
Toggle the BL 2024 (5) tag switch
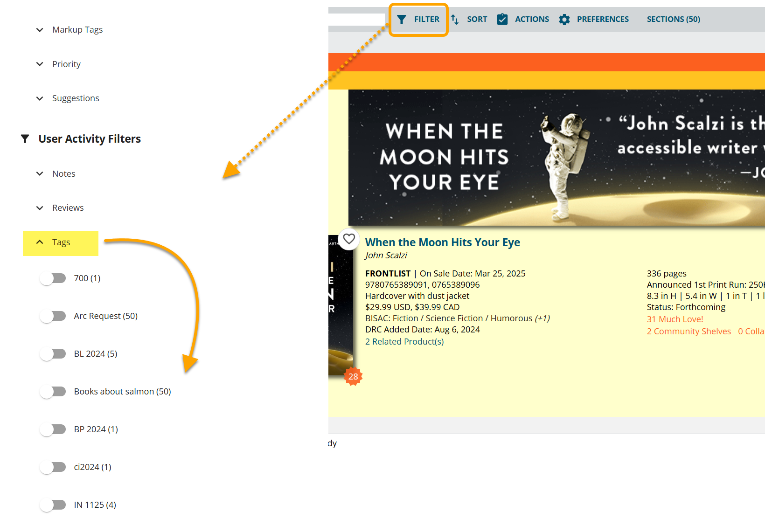tap(53, 354)
